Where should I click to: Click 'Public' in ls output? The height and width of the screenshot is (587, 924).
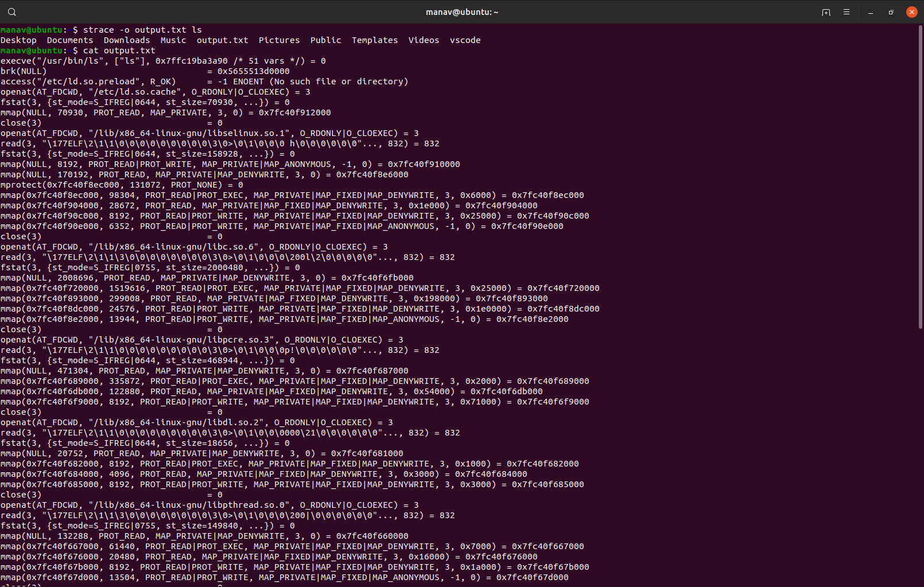coord(326,40)
